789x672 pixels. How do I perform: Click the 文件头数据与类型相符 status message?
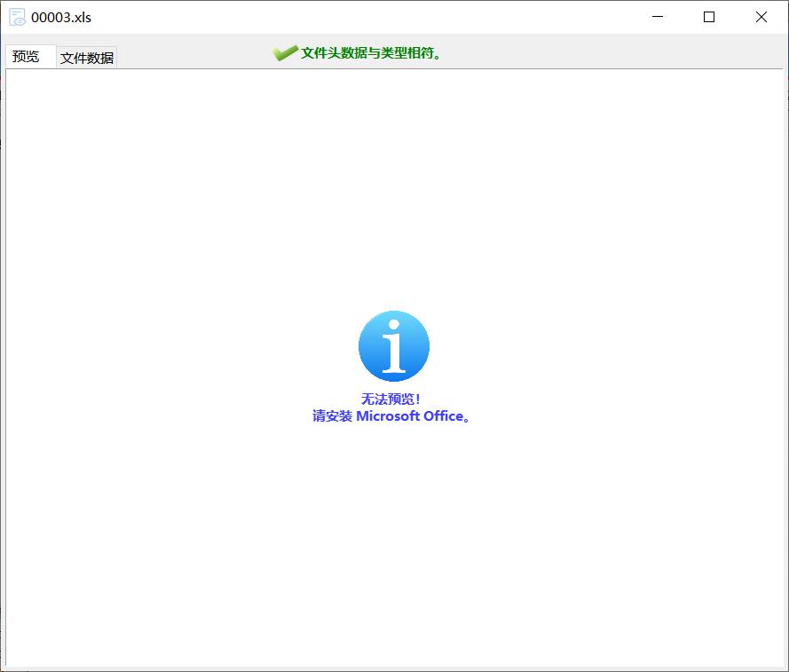click(x=371, y=53)
